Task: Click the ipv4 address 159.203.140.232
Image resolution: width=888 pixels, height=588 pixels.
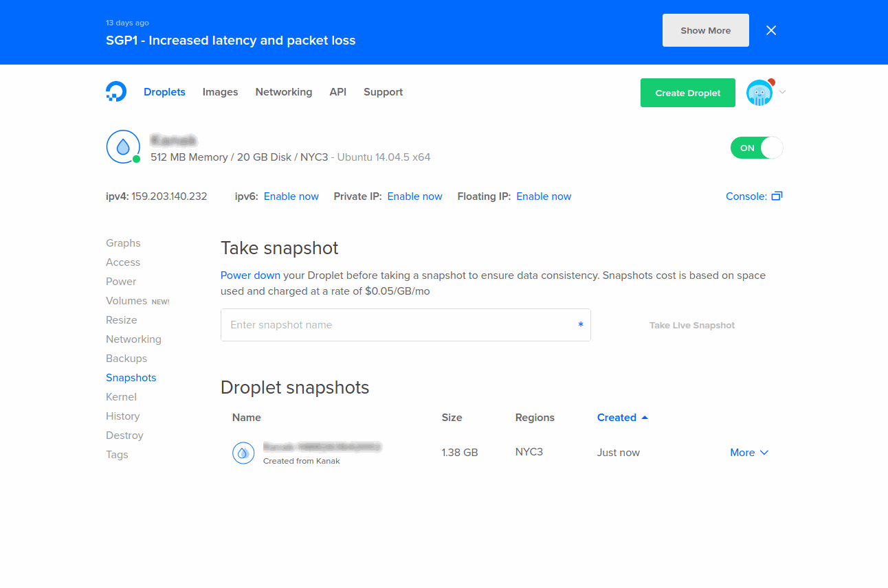Action: (169, 196)
